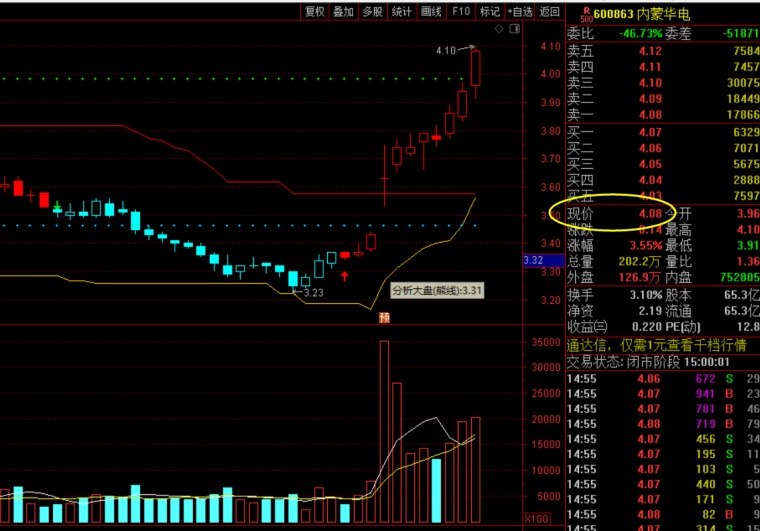Select the tick row with volume 456

663,439
